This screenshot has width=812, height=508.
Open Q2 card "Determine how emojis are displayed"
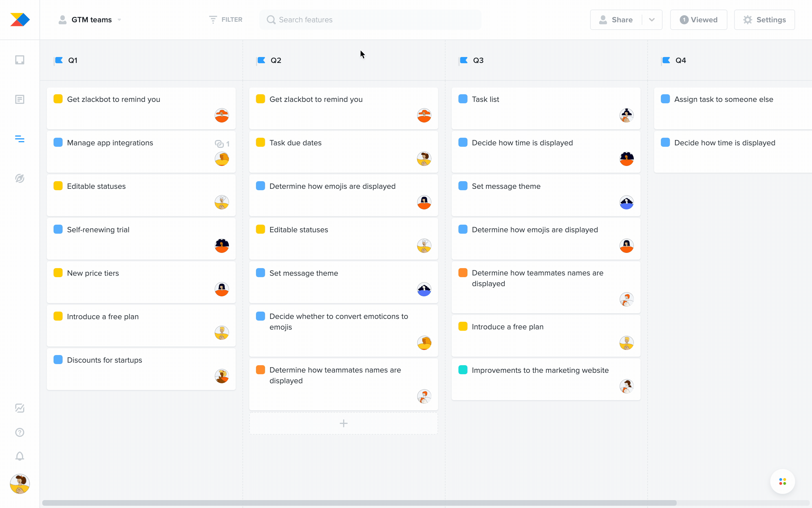click(x=344, y=195)
